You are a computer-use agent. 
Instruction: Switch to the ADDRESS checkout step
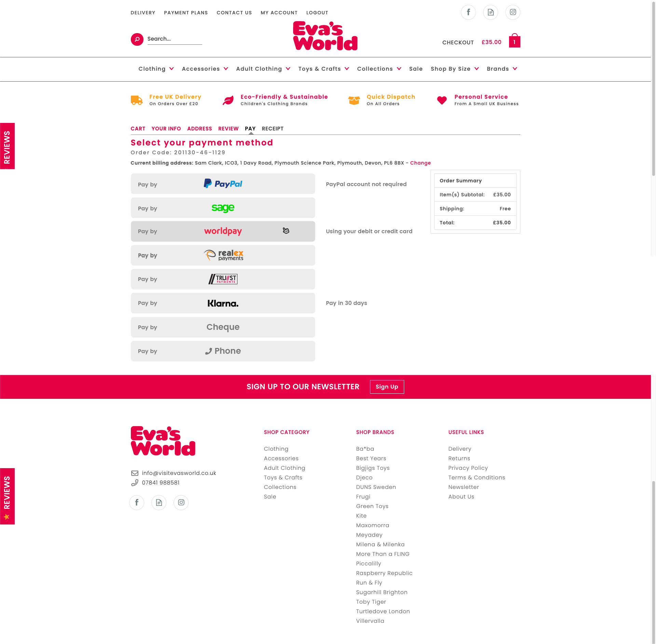point(200,129)
